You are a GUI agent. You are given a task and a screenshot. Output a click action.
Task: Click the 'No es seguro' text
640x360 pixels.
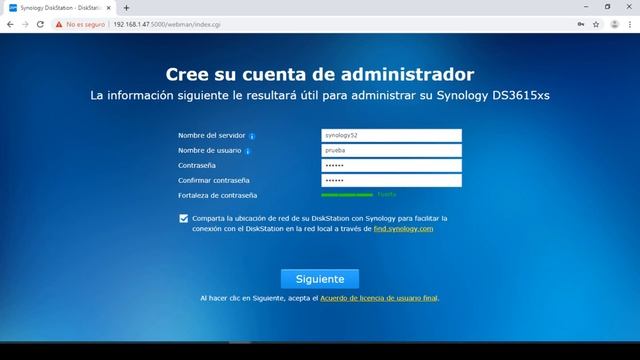pos(86,24)
